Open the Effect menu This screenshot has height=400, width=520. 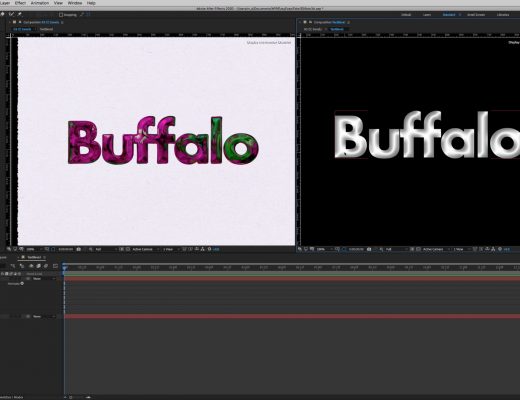pyautogui.click(x=20, y=3)
